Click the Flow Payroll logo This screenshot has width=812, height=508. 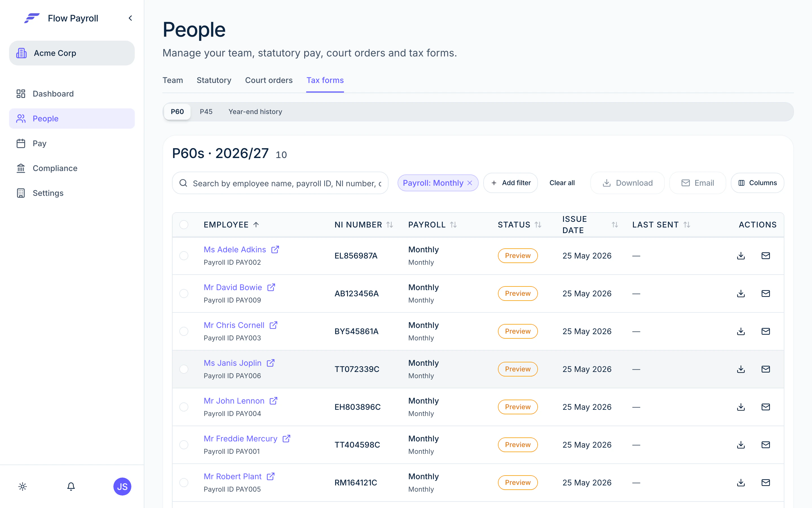[32, 18]
